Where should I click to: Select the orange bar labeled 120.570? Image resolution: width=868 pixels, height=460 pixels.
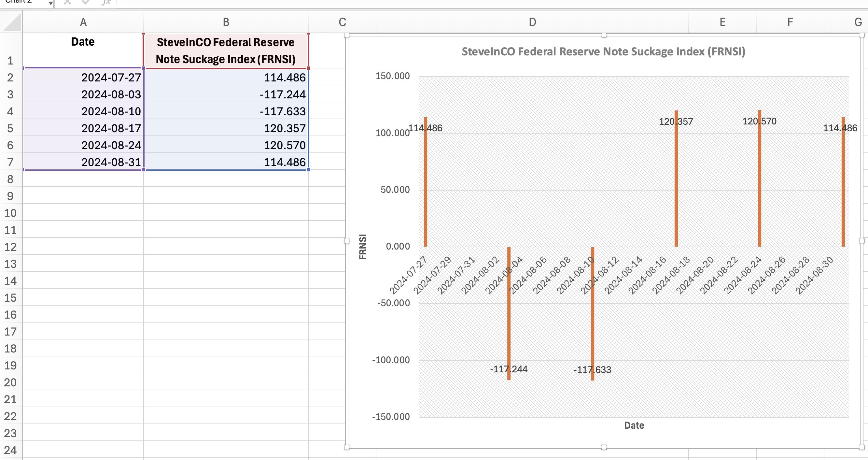(x=760, y=179)
